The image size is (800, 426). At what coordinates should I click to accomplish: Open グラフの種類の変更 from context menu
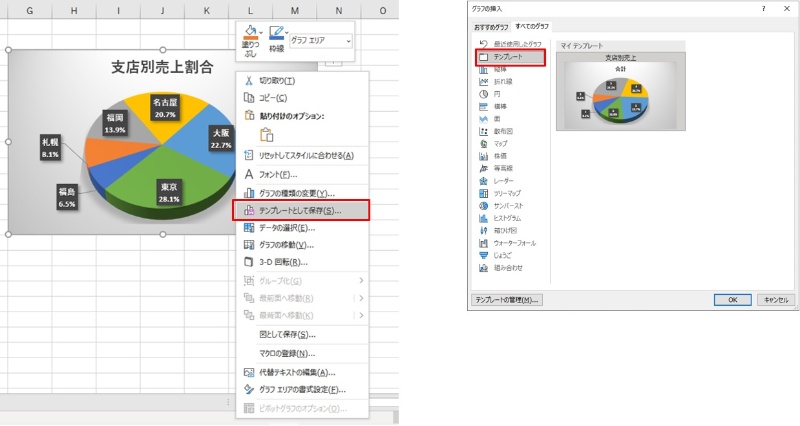pyautogui.click(x=297, y=193)
